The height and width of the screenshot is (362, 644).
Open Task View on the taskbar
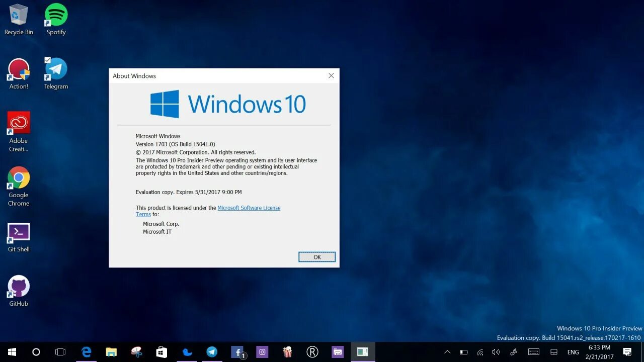click(60, 352)
